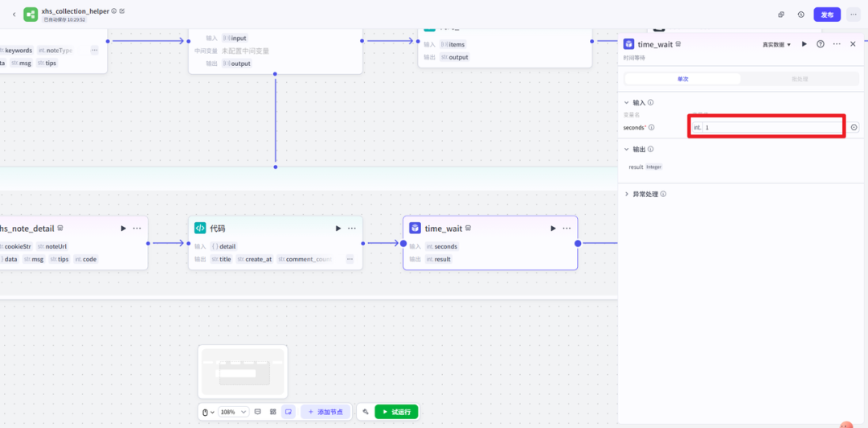Open the 真实数据 data mode dropdown

click(776, 44)
